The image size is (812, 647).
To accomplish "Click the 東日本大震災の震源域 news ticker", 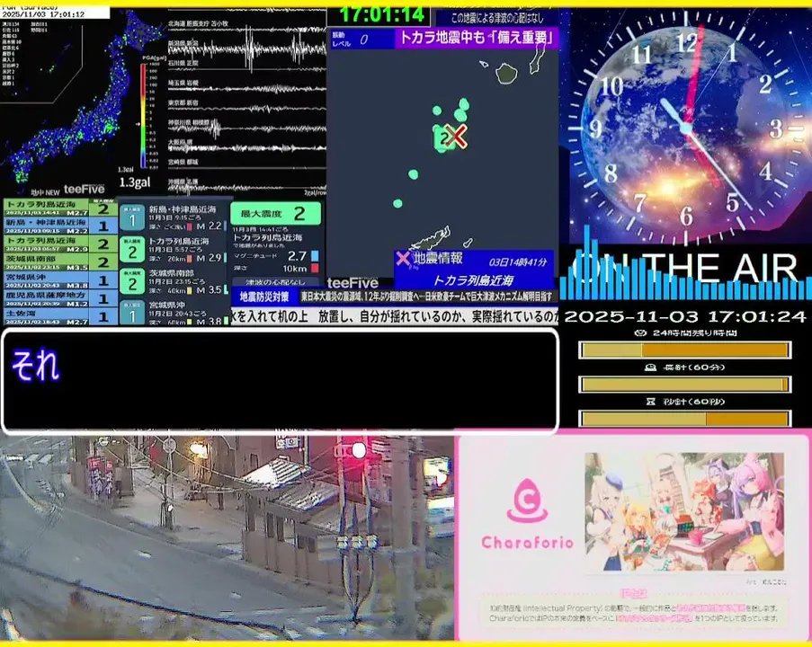I will click(x=427, y=297).
